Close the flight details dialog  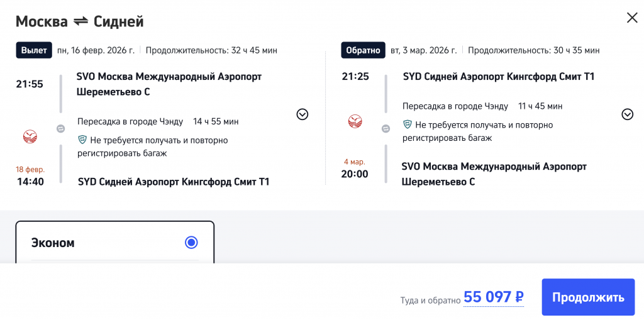point(632,18)
